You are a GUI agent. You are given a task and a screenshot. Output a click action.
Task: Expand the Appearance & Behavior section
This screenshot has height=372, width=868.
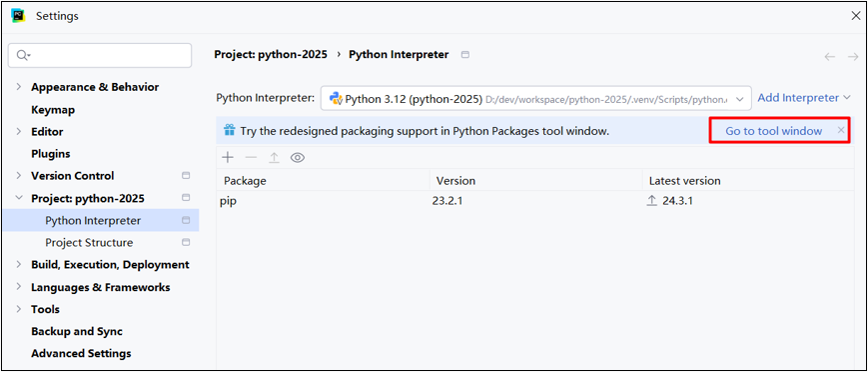pos(19,87)
